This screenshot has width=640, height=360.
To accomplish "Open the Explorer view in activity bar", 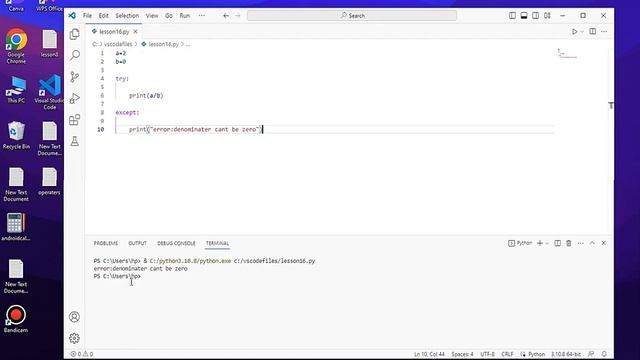I will tap(74, 34).
